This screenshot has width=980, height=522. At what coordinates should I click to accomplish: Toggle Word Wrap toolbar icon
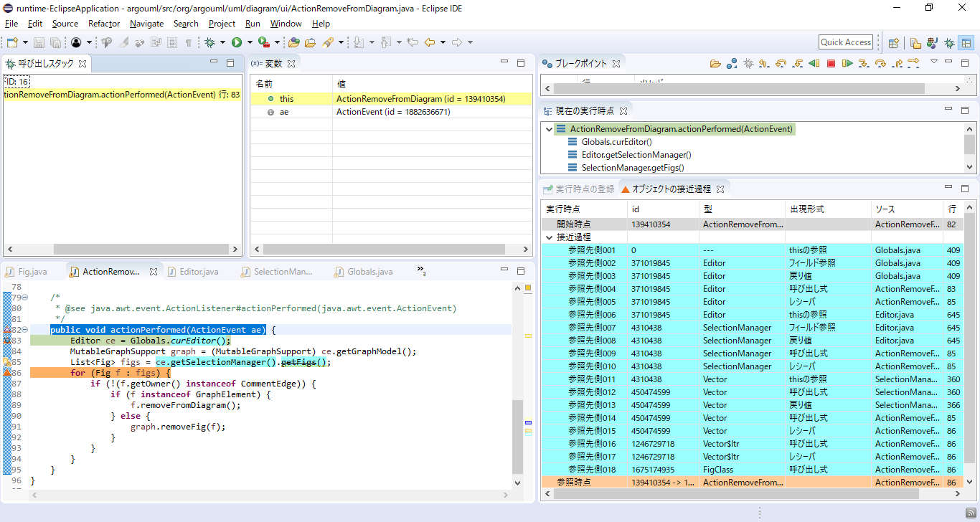156,43
